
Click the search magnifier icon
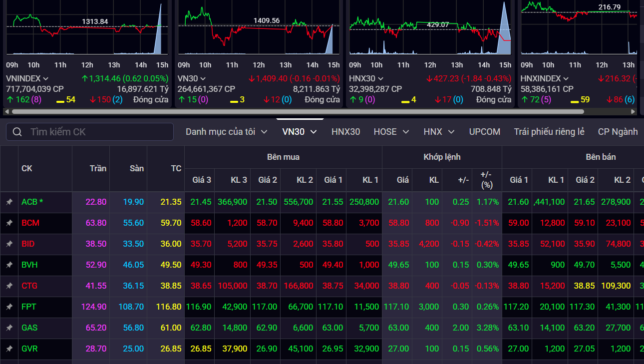coord(17,132)
